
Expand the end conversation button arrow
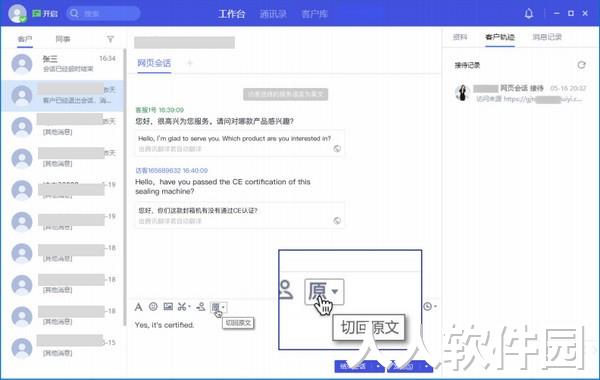(x=378, y=366)
